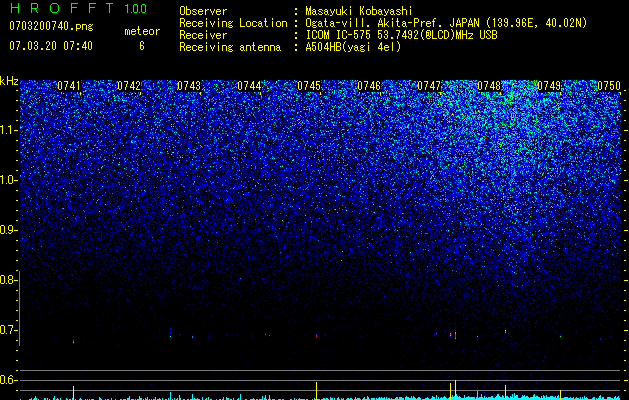Click the location text Ogata-vill. Akita-Pref. JAPAN
This screenshot has height=400, width=629.
tap(392, 23)
